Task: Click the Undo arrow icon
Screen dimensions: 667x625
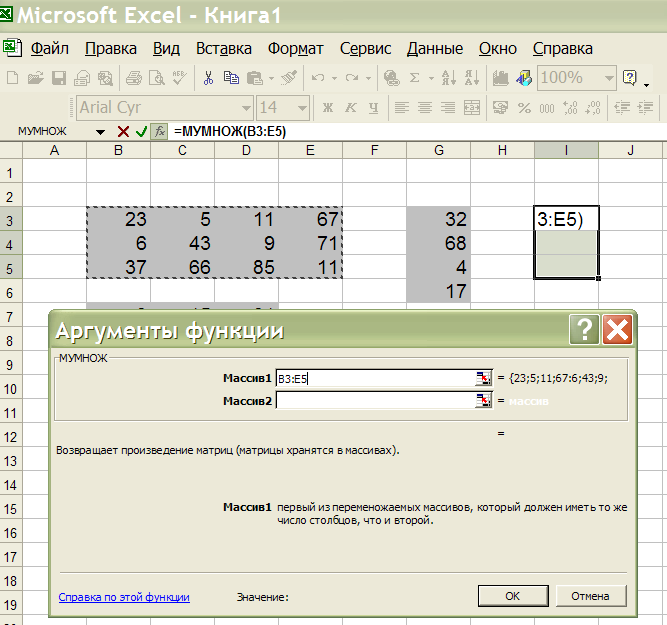Action: coord(318,78)
